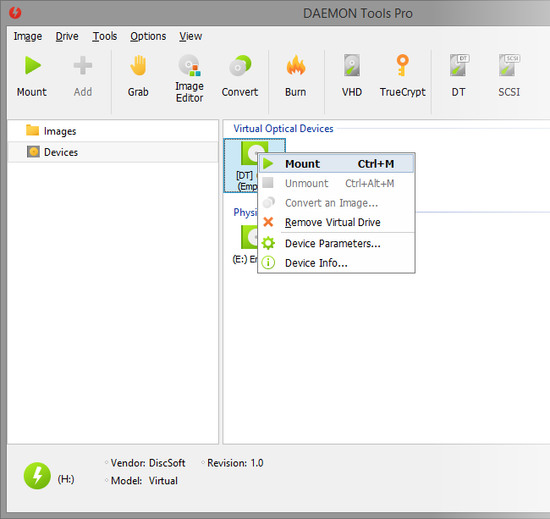The width and height of the screenshot is (550, 519).
Task: Open the Options menu
Action: 148,36
